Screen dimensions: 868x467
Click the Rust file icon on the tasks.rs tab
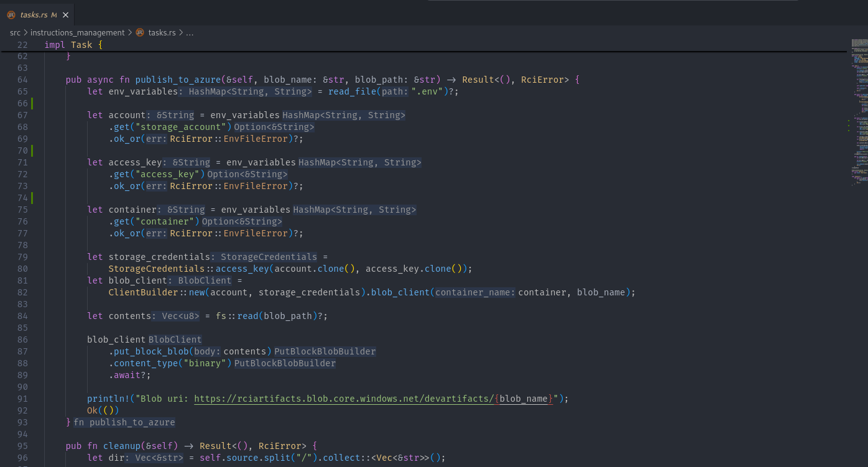[x=11, y=14]
